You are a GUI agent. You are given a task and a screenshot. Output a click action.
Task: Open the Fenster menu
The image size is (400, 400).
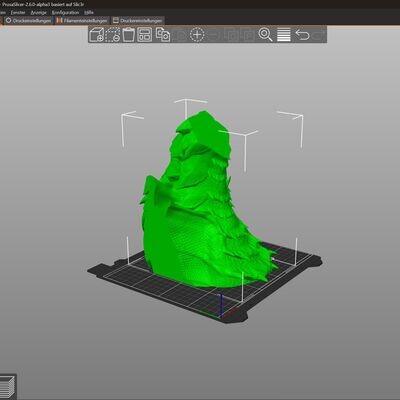click(18, 12)
